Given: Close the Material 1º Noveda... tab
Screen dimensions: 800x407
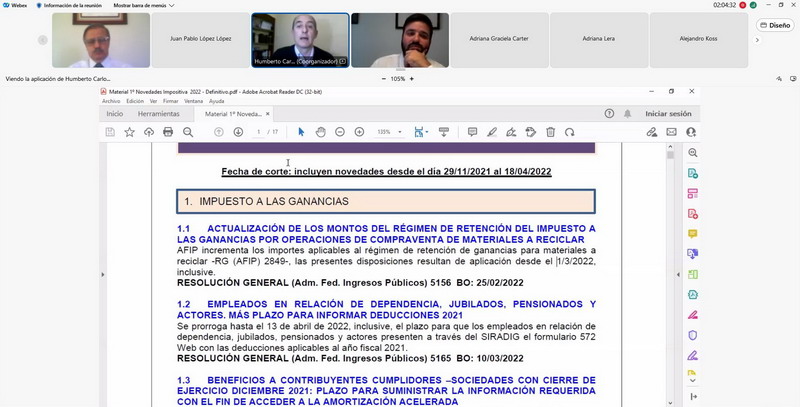Looking at the screenshot, I should [x=268, y=114].
